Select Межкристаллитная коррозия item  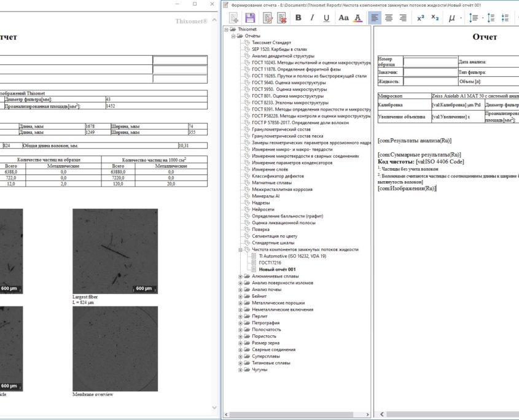(x=282, y=189)
